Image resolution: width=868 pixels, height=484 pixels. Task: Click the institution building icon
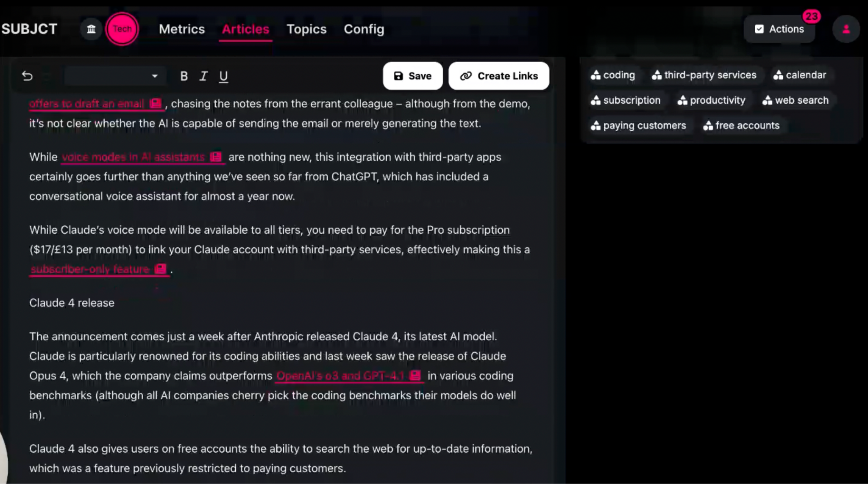coord(91,29)
